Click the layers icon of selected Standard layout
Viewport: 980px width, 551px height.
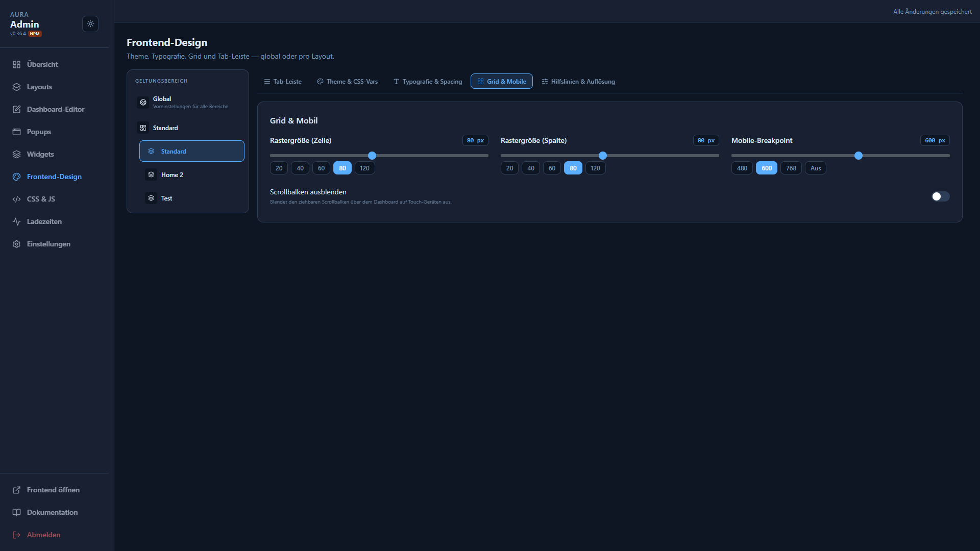(151, 151)
